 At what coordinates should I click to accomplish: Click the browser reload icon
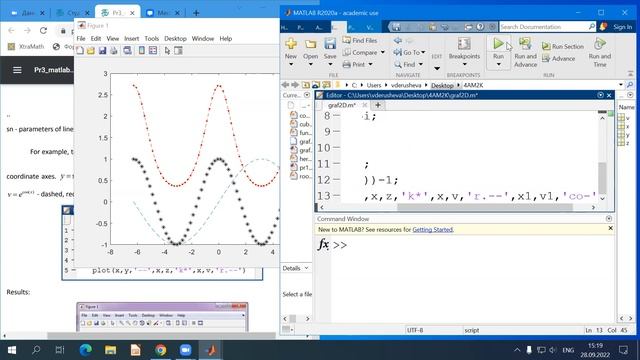(43, 31)
